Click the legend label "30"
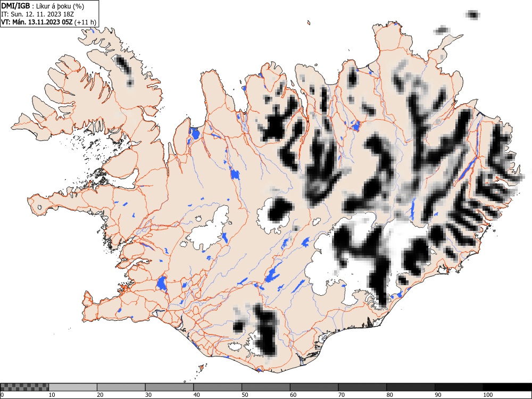 point(148,395)
